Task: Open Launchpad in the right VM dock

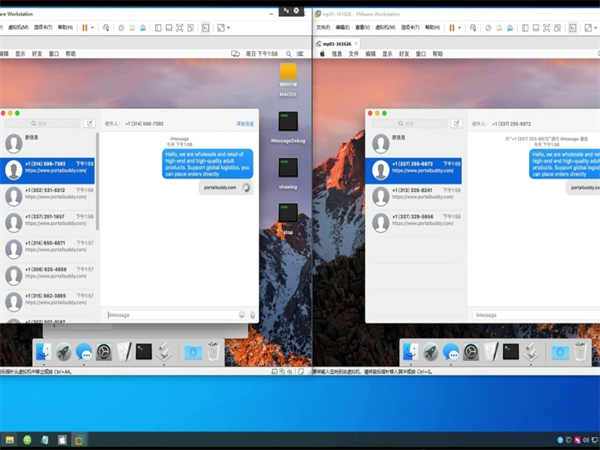Action: pos(431,351)
